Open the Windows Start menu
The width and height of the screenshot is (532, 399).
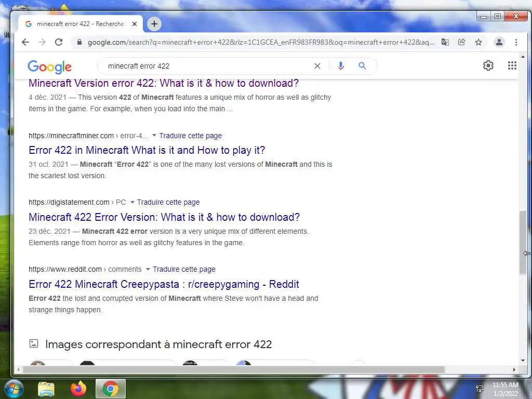tap(13, 389)
